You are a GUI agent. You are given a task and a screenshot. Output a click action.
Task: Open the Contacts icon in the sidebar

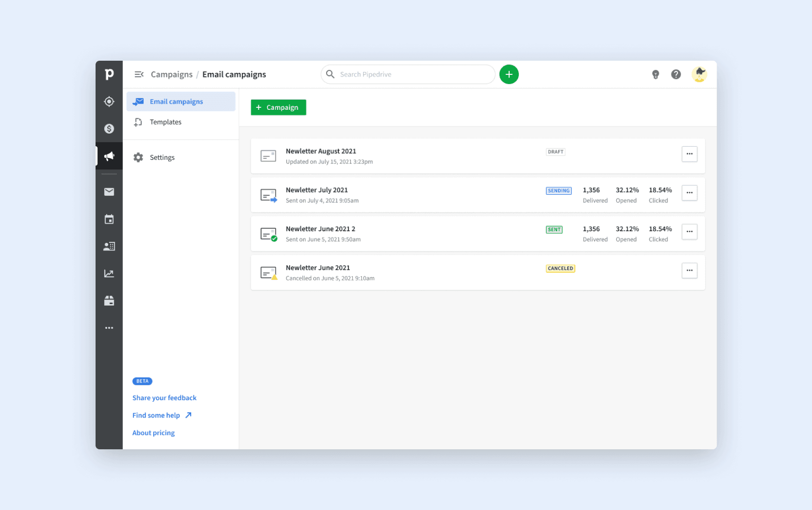pos(109,246)
